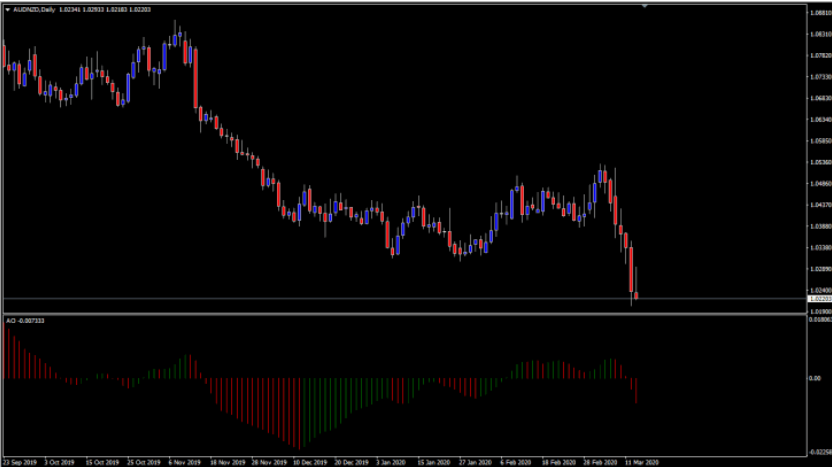Click the 1.04860 level on price axis
Viewport: 832px width, 467px height.
pos(818,183)
